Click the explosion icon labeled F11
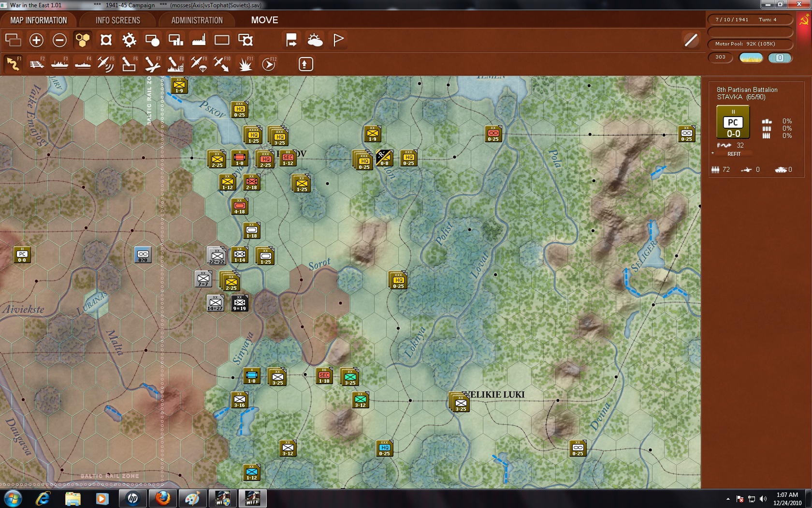The image size is (812, 508). 245,64
